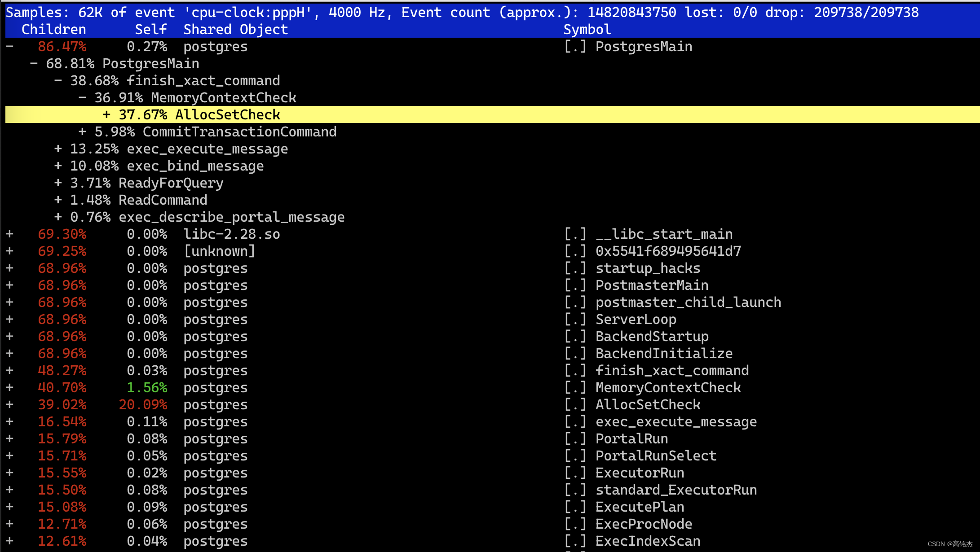Select the ExecIndexScan symbol name
980x552 pixels.
click(x=648, y=541)
